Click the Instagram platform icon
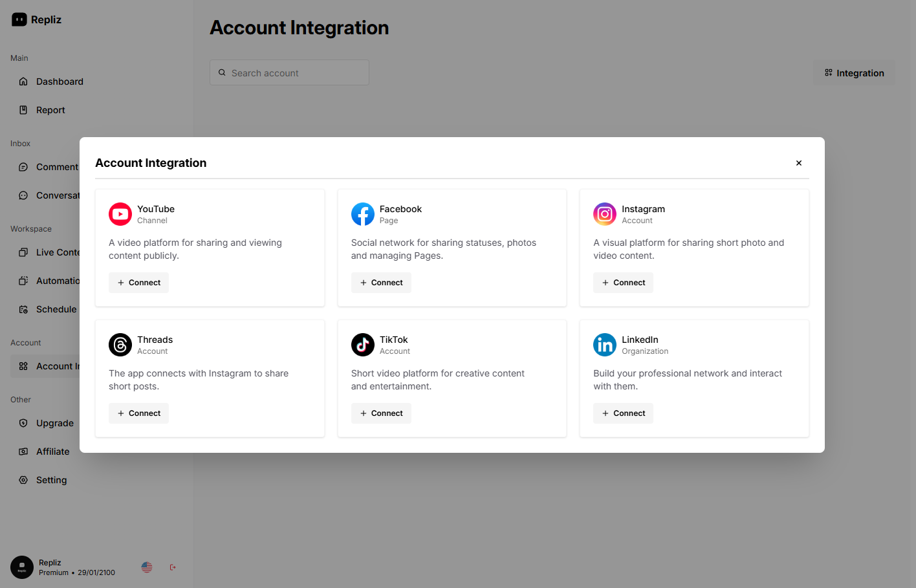The width and height of the screenshot is (916, 588). (604, 213)
